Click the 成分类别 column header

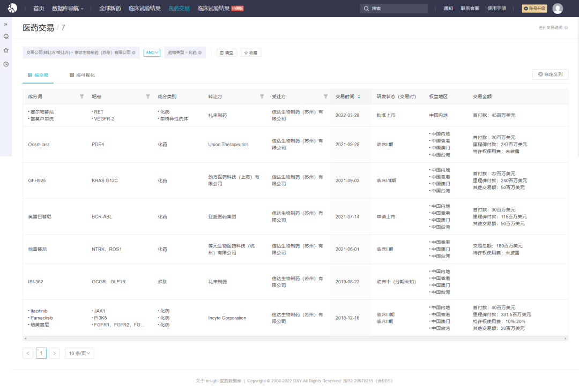coord(167,96)
